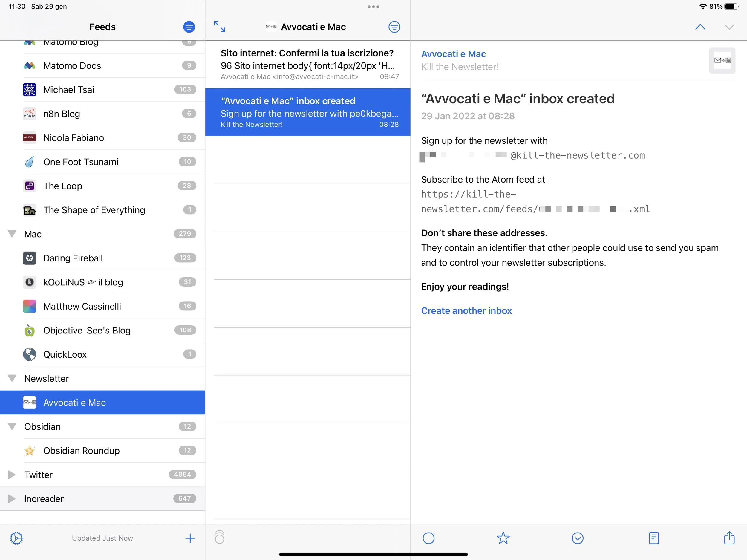Go to previous article up arrow

coord(700,27)
